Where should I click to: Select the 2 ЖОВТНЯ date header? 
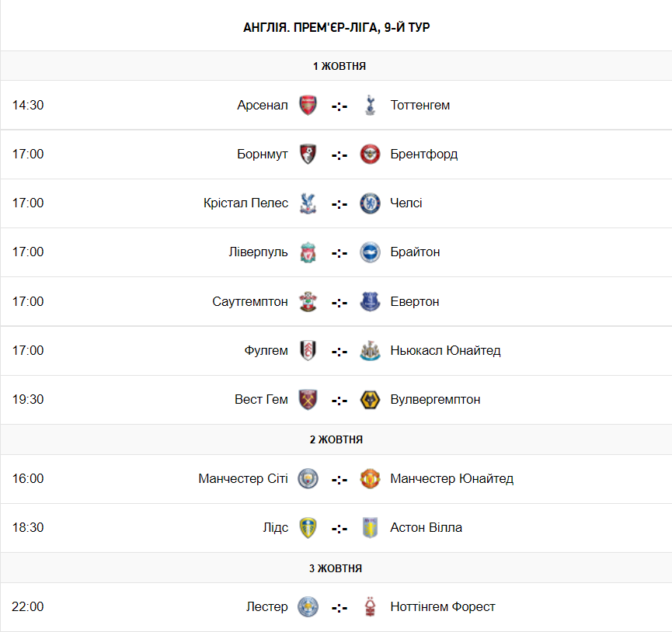(x=336, y=439)
